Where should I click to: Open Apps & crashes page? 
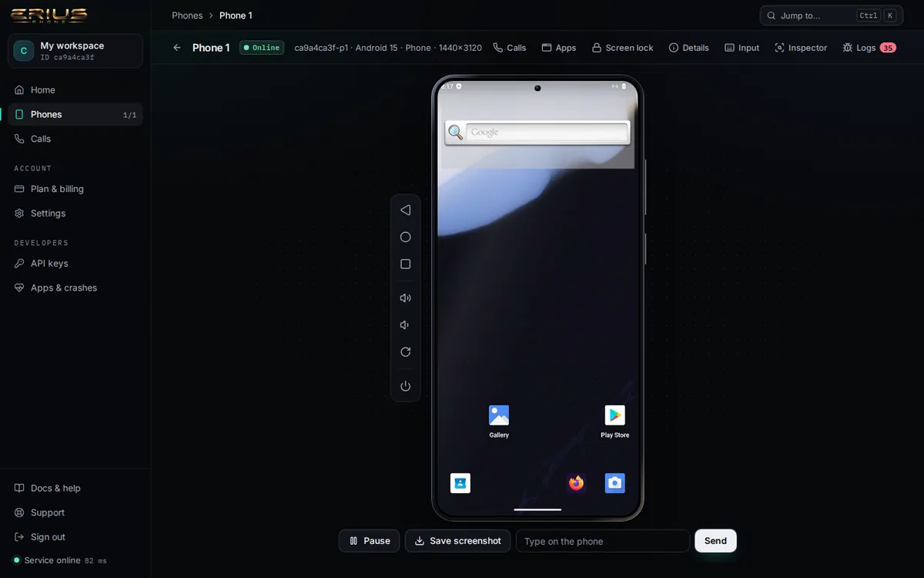coord(75,288)
